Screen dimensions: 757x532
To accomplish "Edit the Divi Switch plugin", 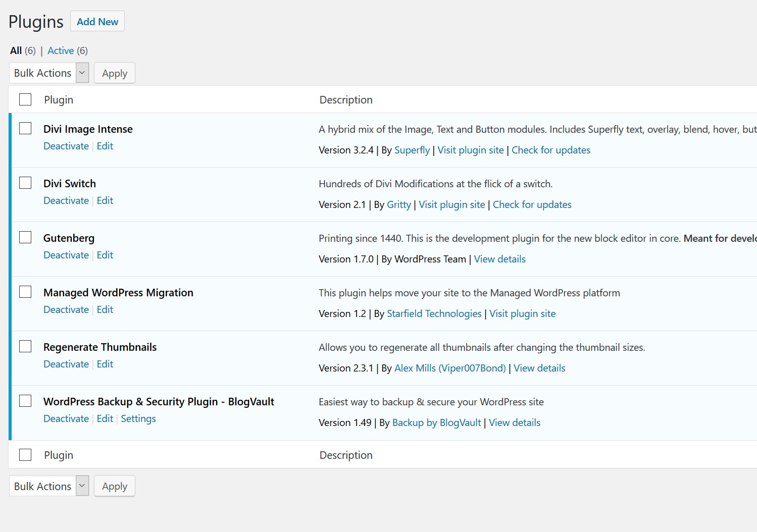I will click(105, 200).
